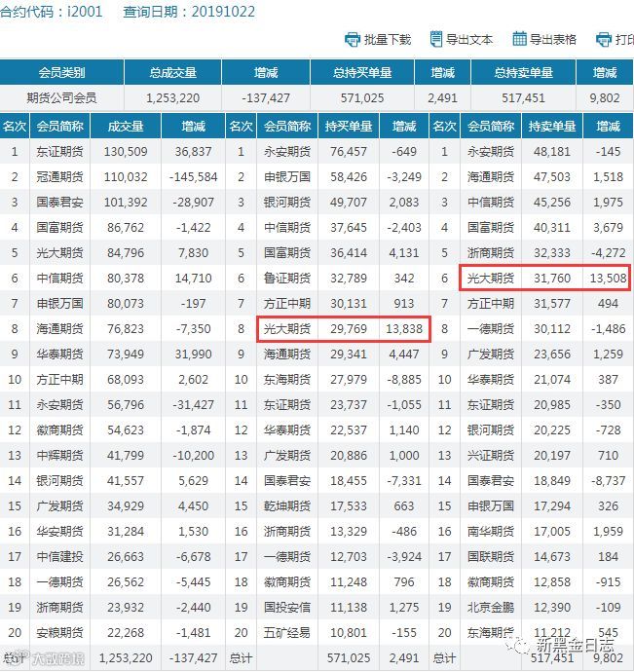The height and width of the screenshot is (672, 634).
Task: Click 光大期货 in the long position ranking
Action: coord(286,329)
